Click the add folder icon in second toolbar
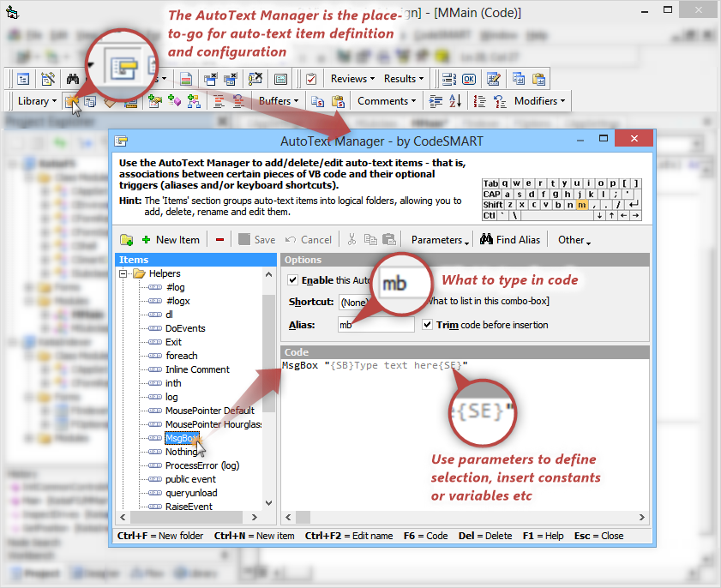721x588 pixels. pos(155,101)
